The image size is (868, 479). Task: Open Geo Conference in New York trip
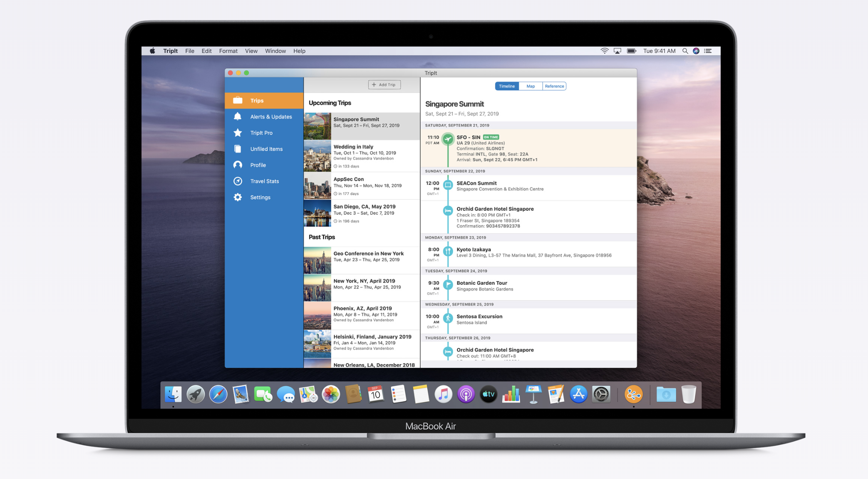coord(362,260)
